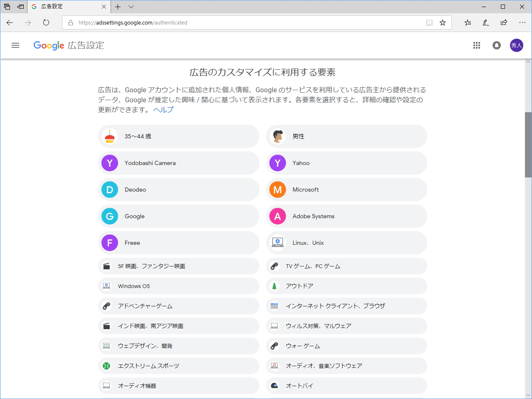Open the ウェブデザイン、開発 interest
Screen dimensions: 532x399
point(179,346)
